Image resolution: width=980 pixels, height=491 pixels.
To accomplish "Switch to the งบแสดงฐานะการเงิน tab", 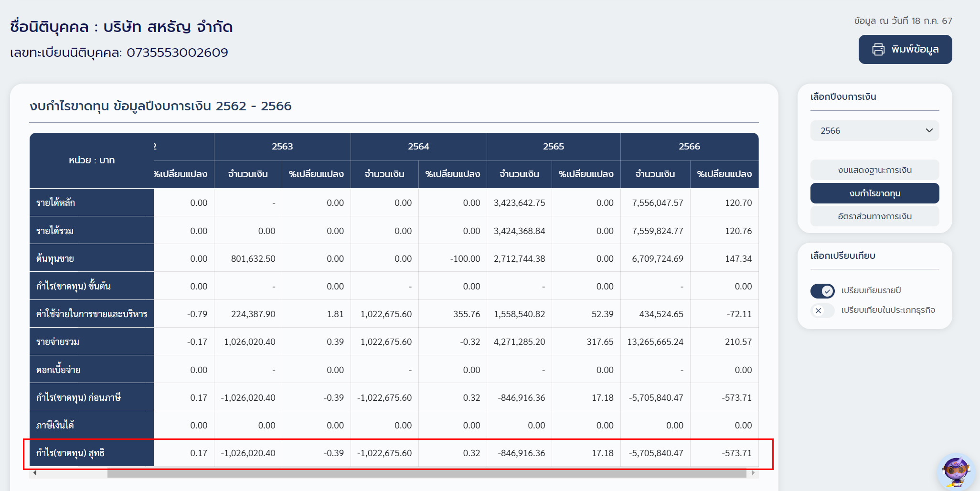I will 874,170.
